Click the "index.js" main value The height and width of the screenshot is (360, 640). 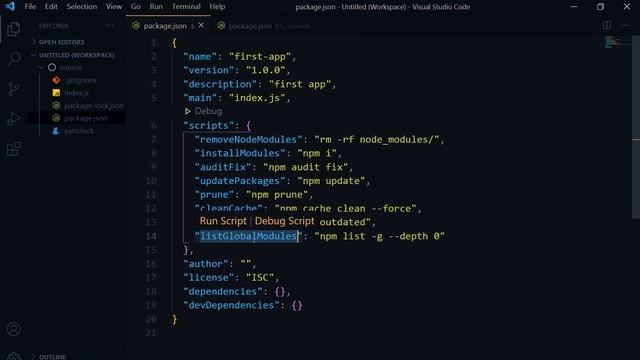pos(257,98)
